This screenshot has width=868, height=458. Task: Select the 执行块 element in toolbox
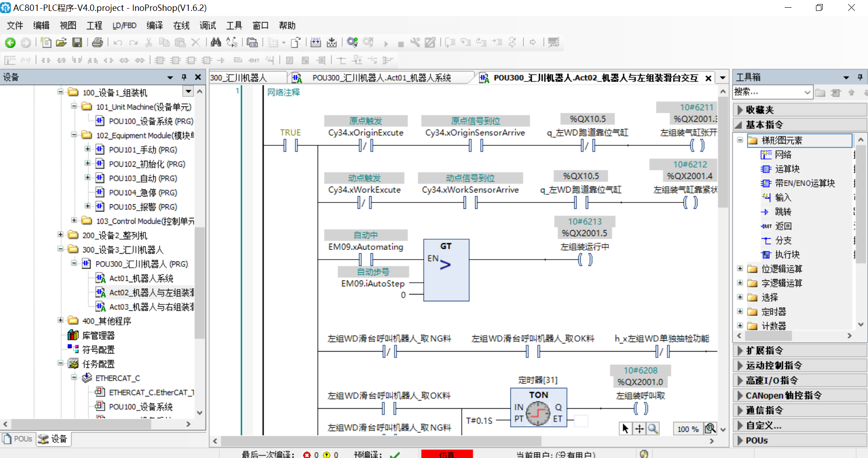click(x=780, y=255)
